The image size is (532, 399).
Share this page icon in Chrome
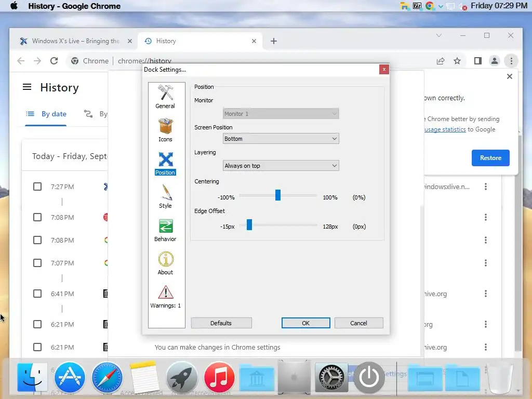coord(441,61)
